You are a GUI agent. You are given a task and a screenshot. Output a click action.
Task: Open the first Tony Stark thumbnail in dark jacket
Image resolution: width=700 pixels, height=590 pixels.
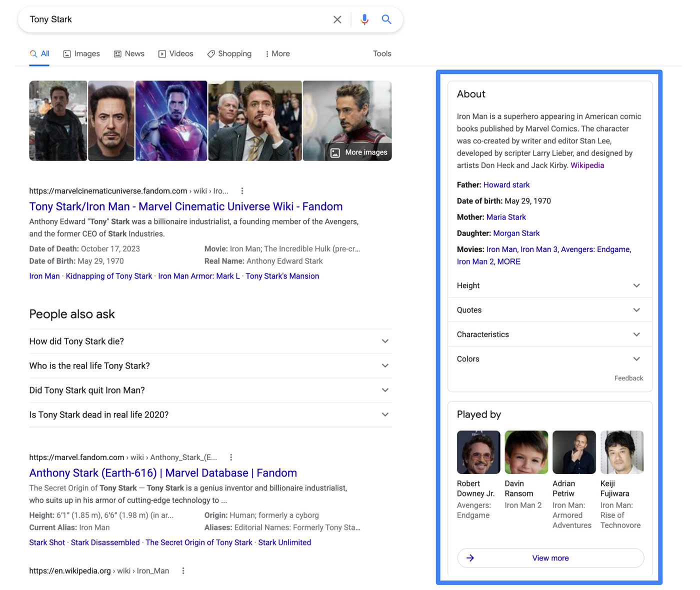[x=58, y=121]
